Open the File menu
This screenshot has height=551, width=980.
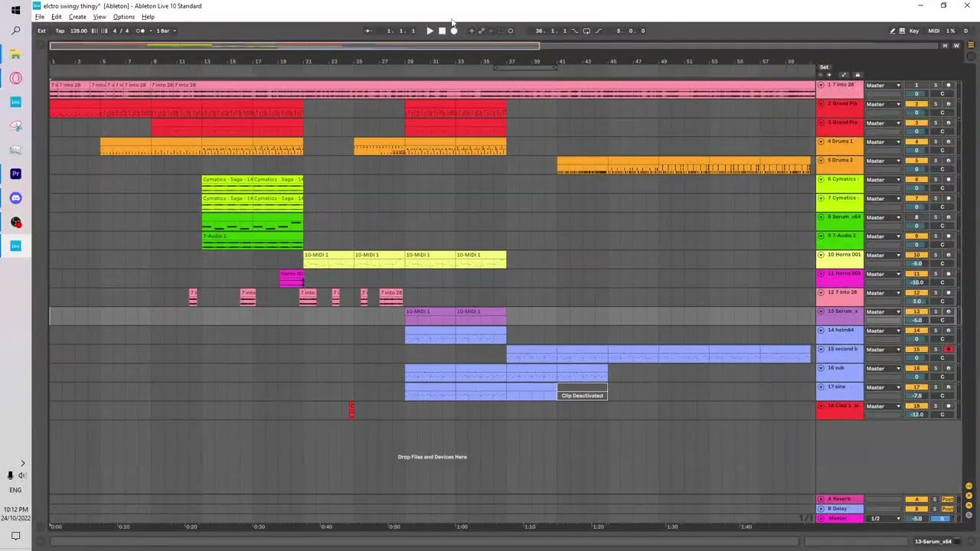click(40, 17)
